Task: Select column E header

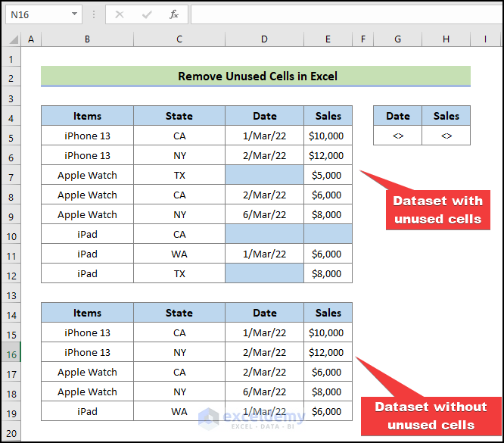Action: point(328,39)
